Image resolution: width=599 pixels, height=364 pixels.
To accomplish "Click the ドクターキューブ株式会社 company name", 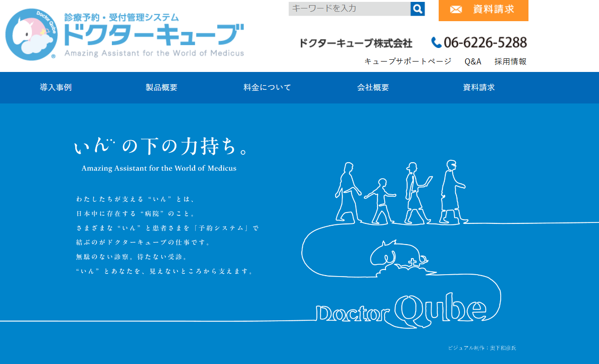I will (x=356, y=43).
